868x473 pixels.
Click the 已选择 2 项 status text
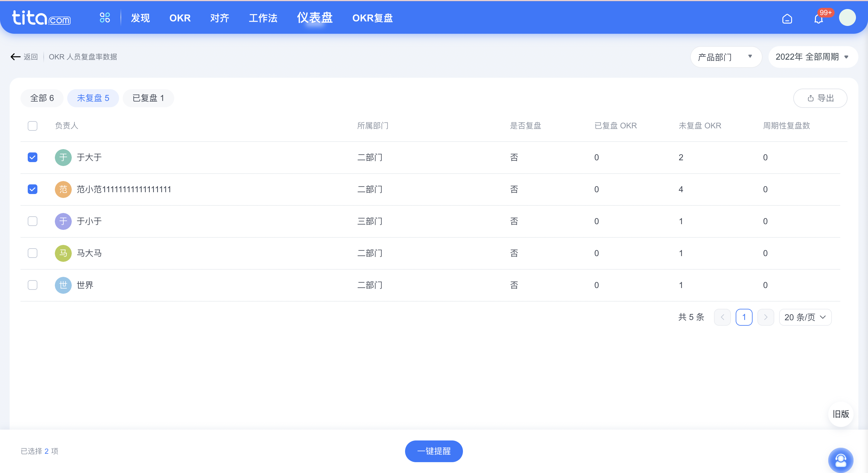[x=39, y=451]
